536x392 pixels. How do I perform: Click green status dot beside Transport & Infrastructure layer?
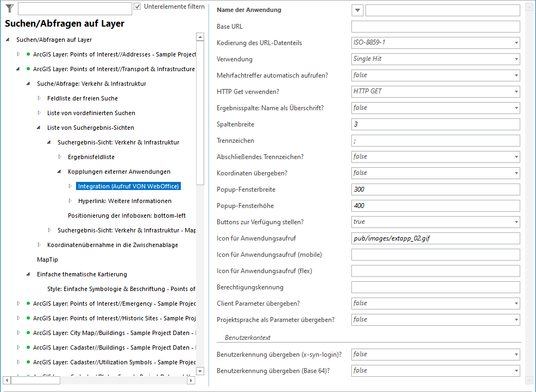point(27,69)
